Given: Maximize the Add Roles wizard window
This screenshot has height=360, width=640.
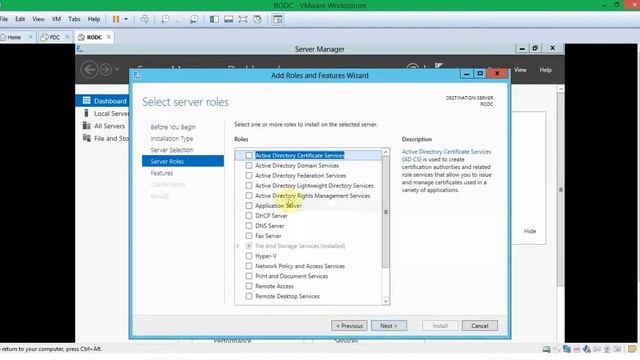Looking at the screenshot, I should [x=480, y=73].
